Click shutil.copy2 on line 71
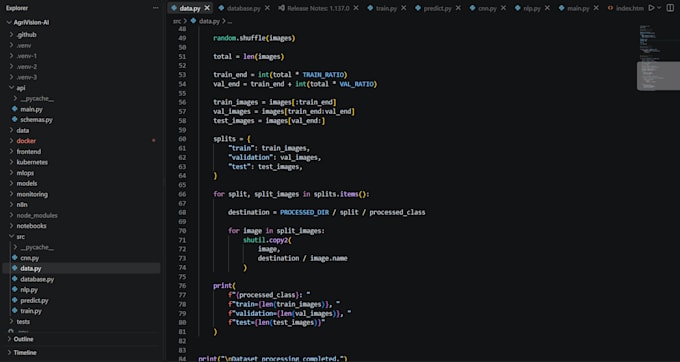 tap(265, 240)
